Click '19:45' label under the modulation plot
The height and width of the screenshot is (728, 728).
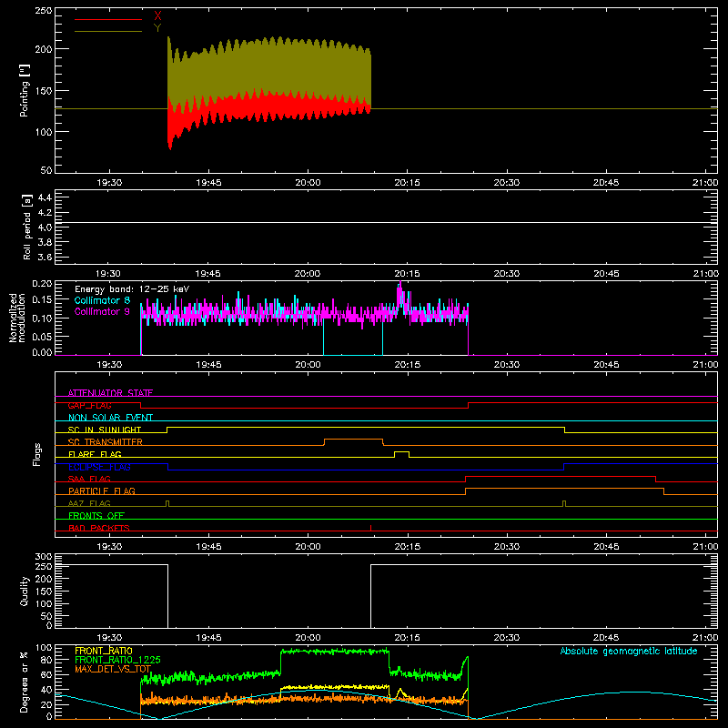coord(208,365)
